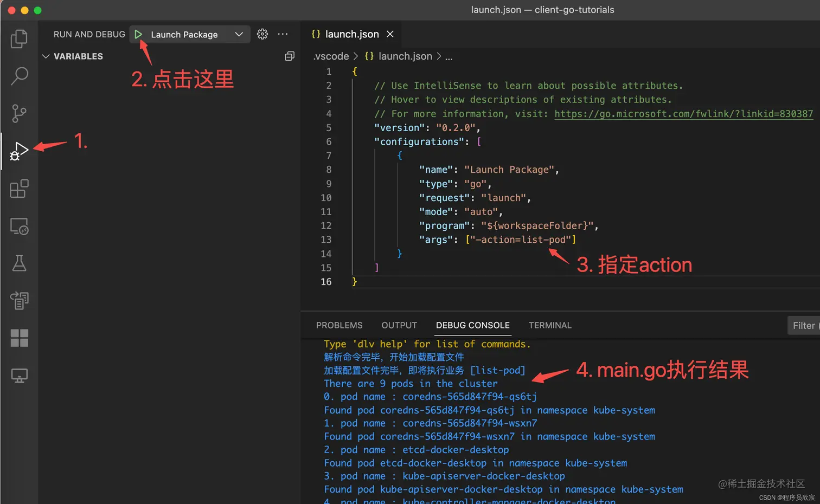Image resolution: width=820 pixels, height=504 pixels.
Task: Click the 'Hover to view descriptions' comment line
Action: (523, 100)
